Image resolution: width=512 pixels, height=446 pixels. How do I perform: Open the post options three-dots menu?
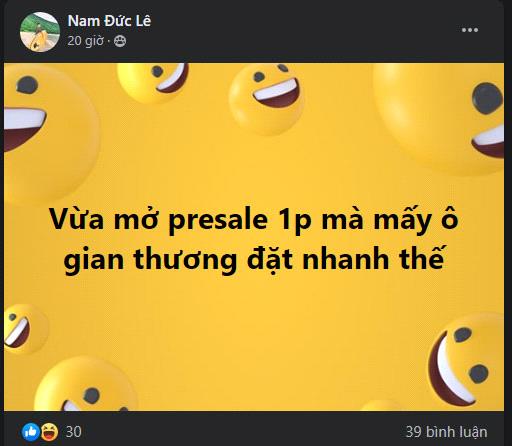coord(470,30)
